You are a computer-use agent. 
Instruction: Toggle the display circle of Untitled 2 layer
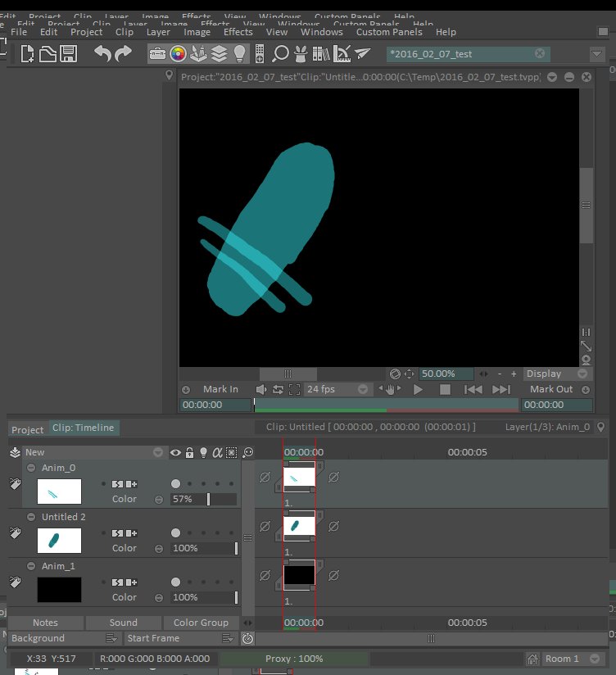(x=175, y=533)
